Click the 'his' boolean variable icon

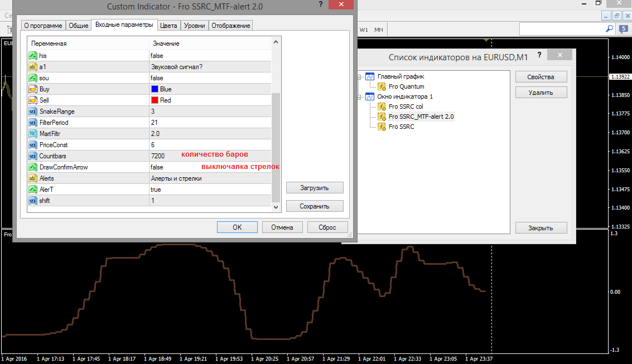33,56
